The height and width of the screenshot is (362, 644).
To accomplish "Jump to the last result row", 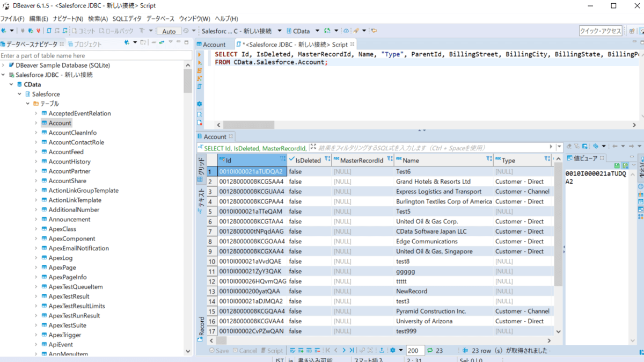I will click(x=352, y=351).
